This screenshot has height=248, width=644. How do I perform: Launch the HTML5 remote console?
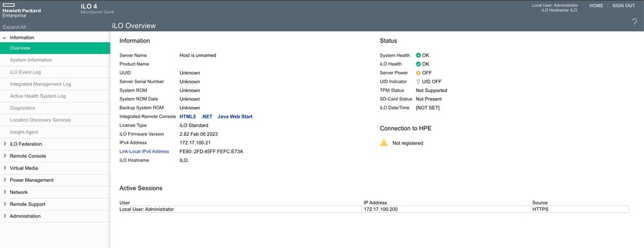coord(187,117)
